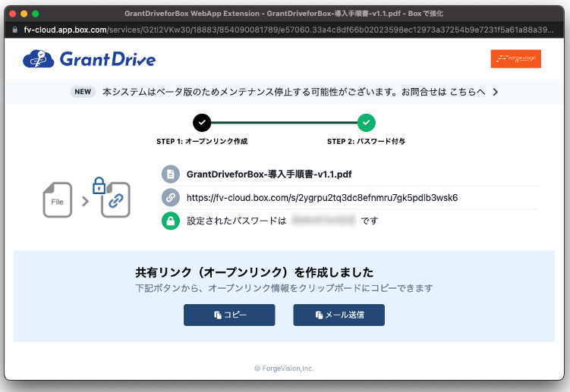The image size is (570, 392).
Task: Click the 'STEP 2: パスワード付与' label
Action: point(366,141)
